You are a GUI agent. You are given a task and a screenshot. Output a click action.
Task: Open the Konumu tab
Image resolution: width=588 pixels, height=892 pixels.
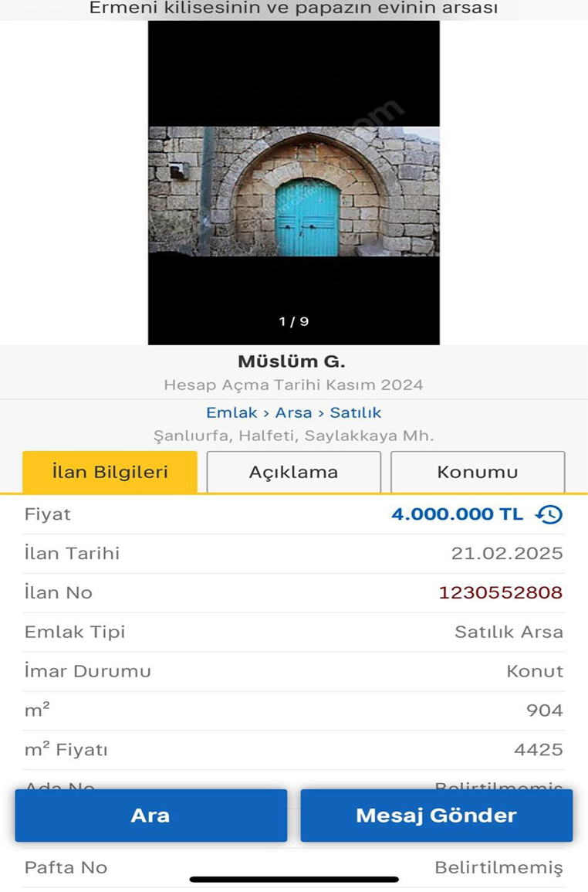click(477, 472)
